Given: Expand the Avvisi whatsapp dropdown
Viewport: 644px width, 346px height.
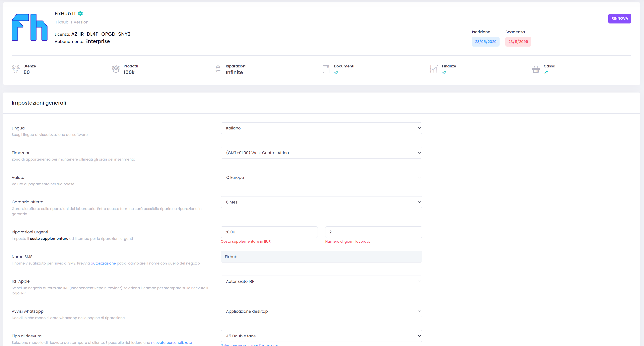Looking at the screenshot, I should pos(321,311).
